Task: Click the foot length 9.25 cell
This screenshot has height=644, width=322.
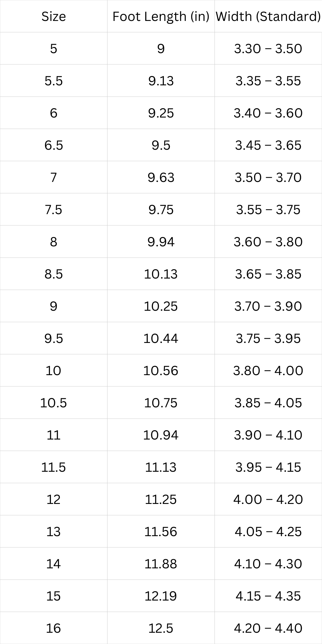Action: [161, 113]
